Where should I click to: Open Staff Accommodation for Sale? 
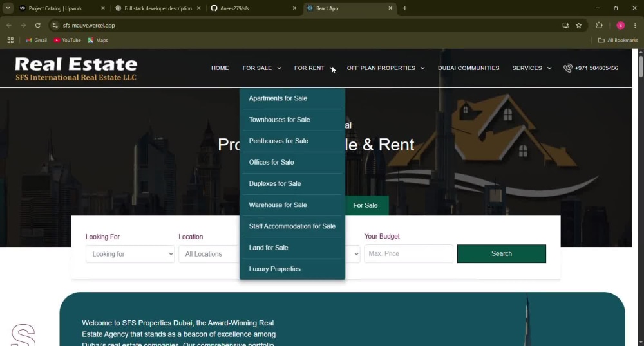pyautogui.click(x=292, y=226)
